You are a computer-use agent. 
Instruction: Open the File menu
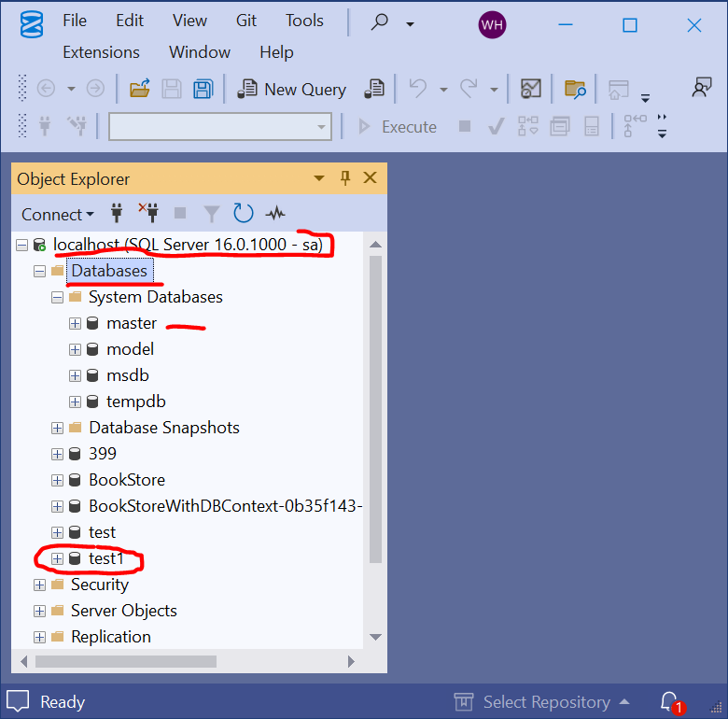pyautogui.click(x=75, y=21)
